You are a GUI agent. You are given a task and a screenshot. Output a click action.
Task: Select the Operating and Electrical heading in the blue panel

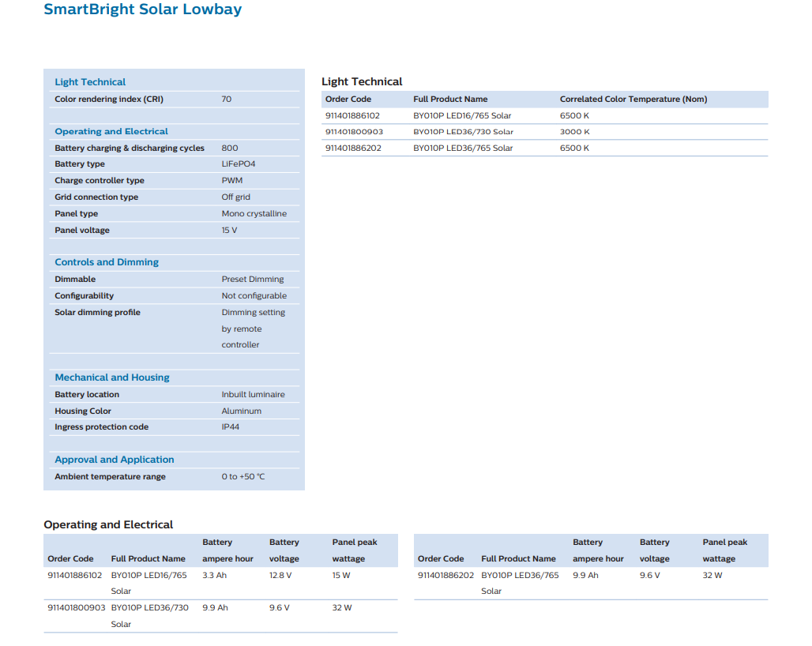[x=111, y=132]
